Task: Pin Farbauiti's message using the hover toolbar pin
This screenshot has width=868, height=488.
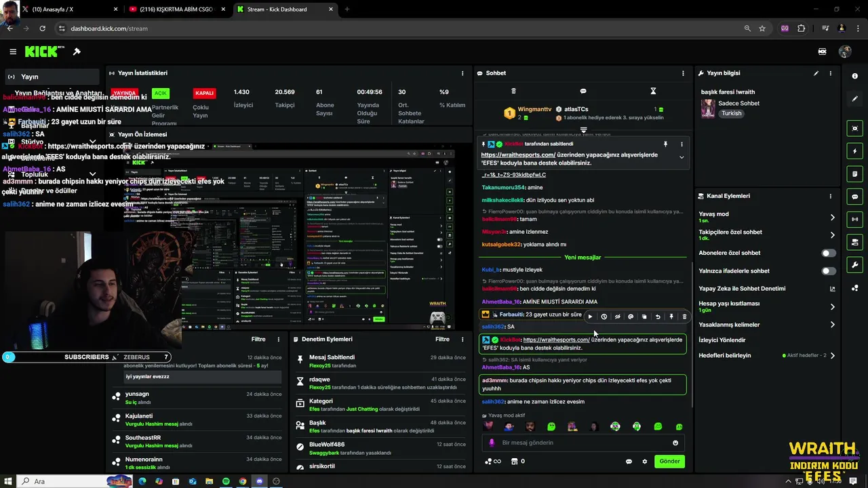Action: pyautogui.click(x=671, y=317)
